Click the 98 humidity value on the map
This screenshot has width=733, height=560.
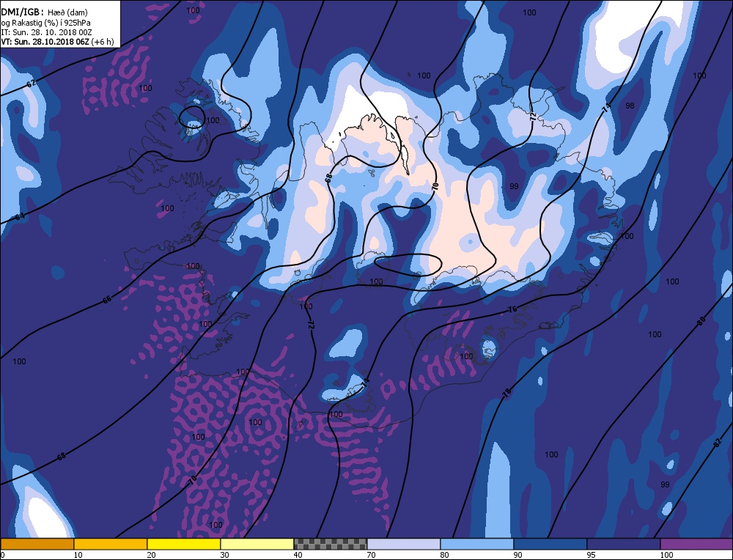pos(630,106)
